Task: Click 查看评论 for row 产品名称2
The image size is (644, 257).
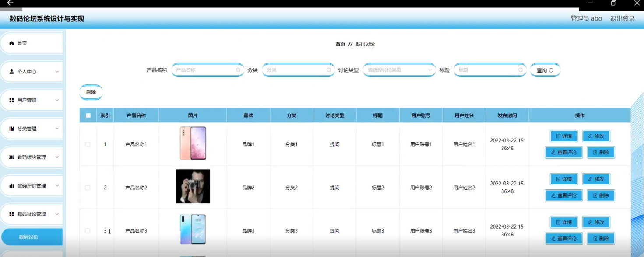Action: tap(564, 195)
